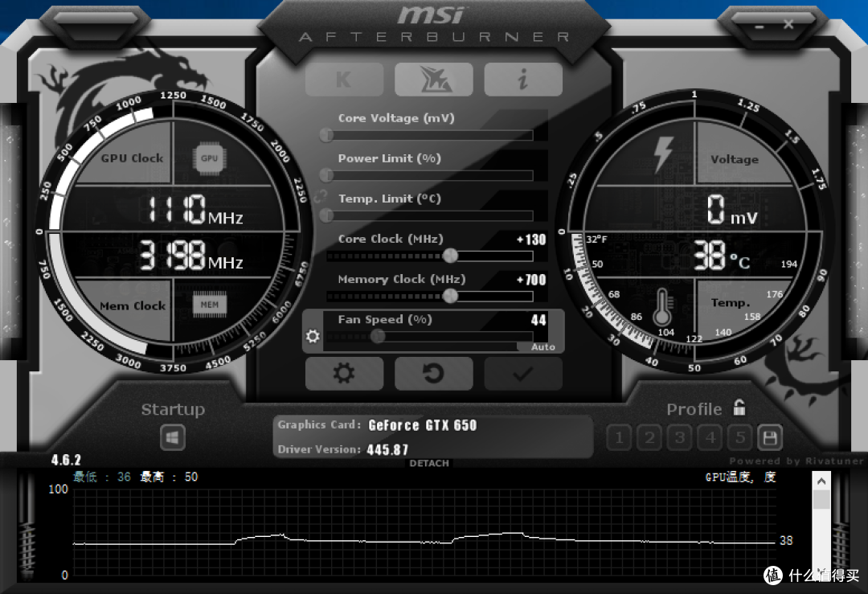Click the Fan Speed 44 value
Viewport: 868px width, 594px height.
(538, 320)
